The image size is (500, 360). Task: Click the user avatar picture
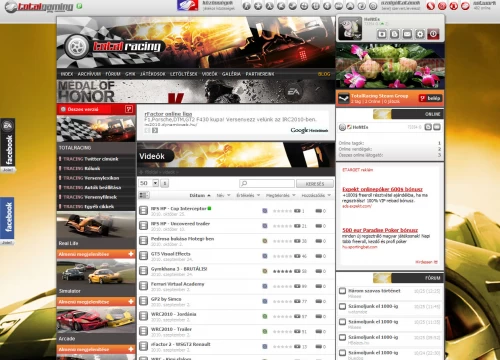click(x=350, y=29)
